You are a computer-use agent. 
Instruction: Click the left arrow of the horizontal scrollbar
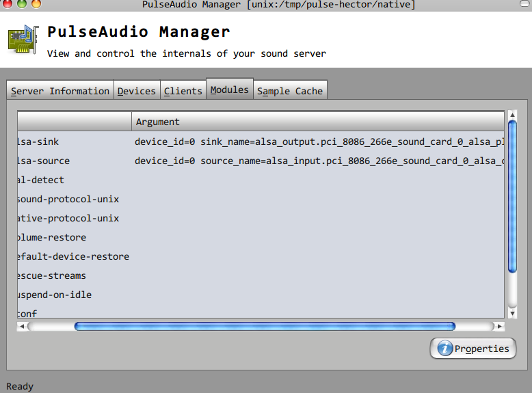click(22, 326)
